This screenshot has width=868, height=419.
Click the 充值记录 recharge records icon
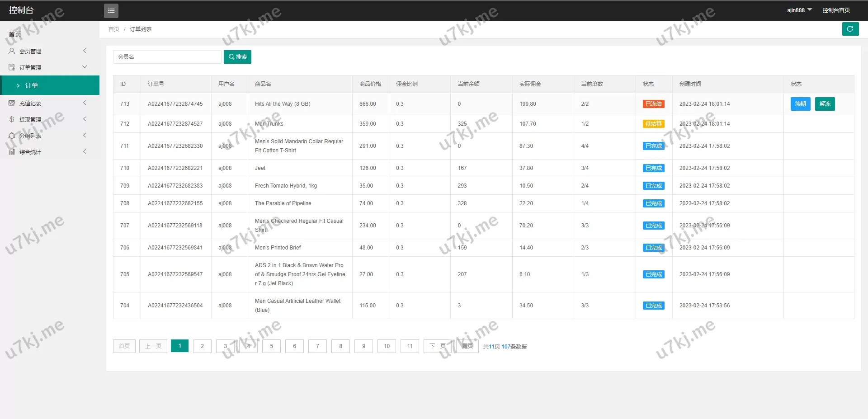click(12, 103)
